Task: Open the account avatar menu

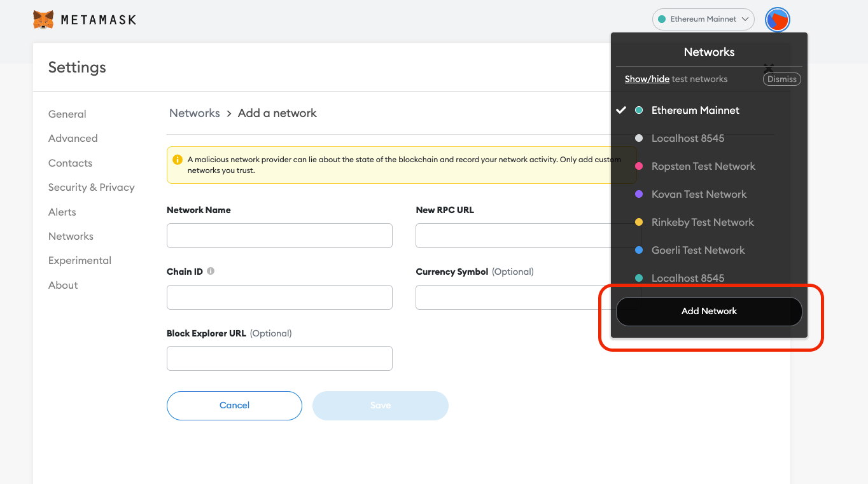Action: point(778,20)
